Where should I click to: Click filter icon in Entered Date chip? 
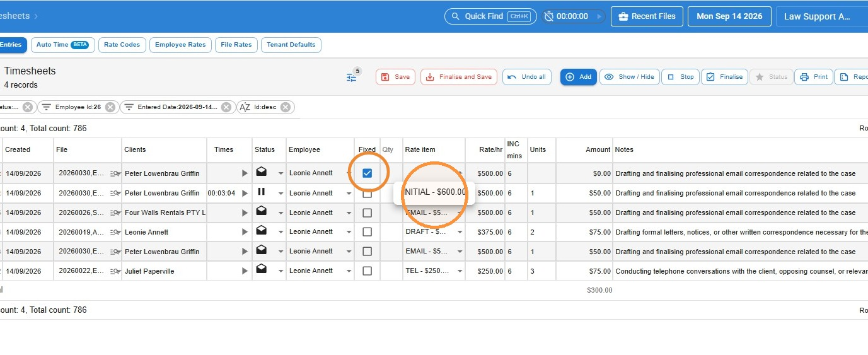[129, 107]
